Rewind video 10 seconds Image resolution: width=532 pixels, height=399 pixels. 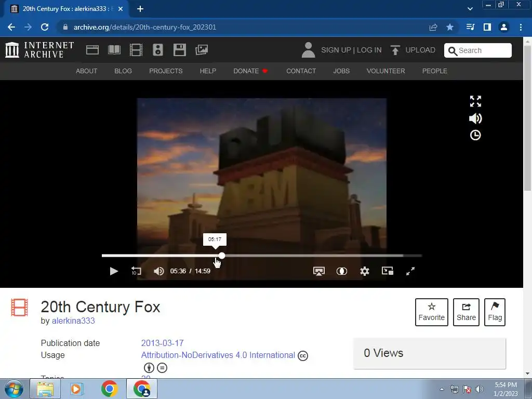(136, 271)
